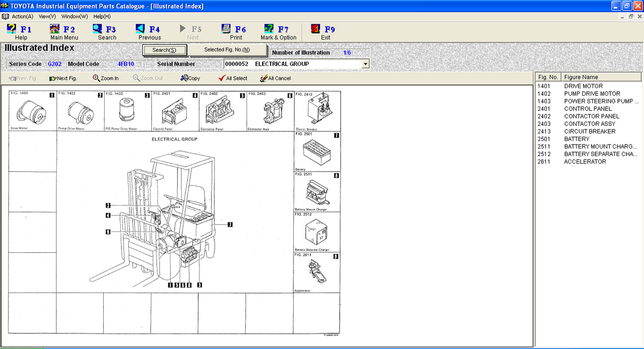644x349 pixels.
Task: Click the F5 Next button
Action: pos(192,33)
